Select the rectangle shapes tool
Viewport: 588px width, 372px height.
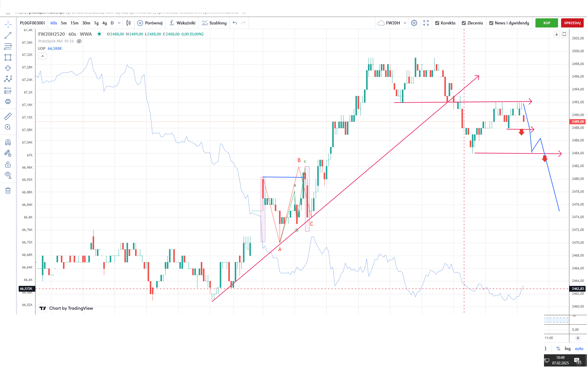(8, 57)
